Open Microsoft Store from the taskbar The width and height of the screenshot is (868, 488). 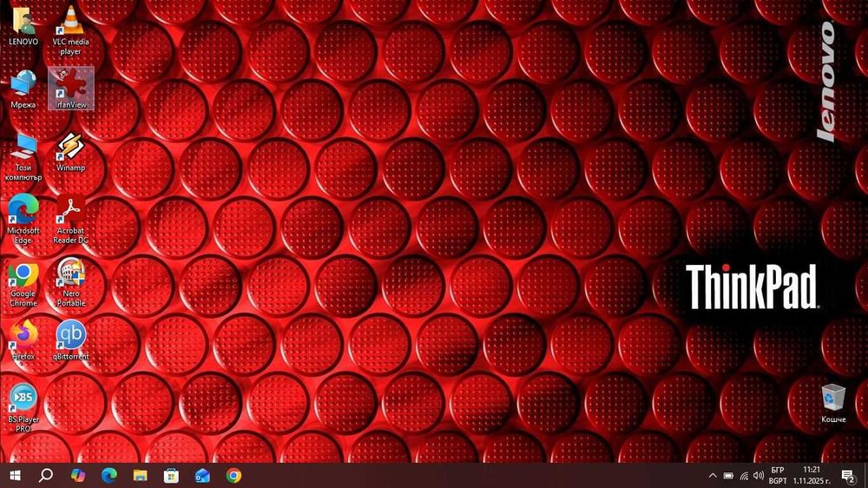click(171, 475)
